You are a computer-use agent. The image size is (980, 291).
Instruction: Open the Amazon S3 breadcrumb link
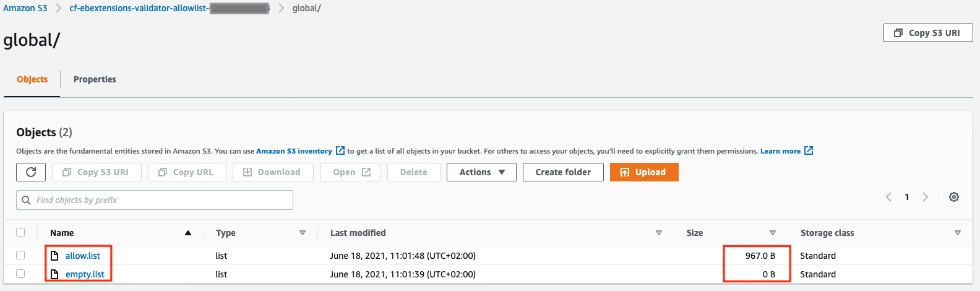point(25,8)
